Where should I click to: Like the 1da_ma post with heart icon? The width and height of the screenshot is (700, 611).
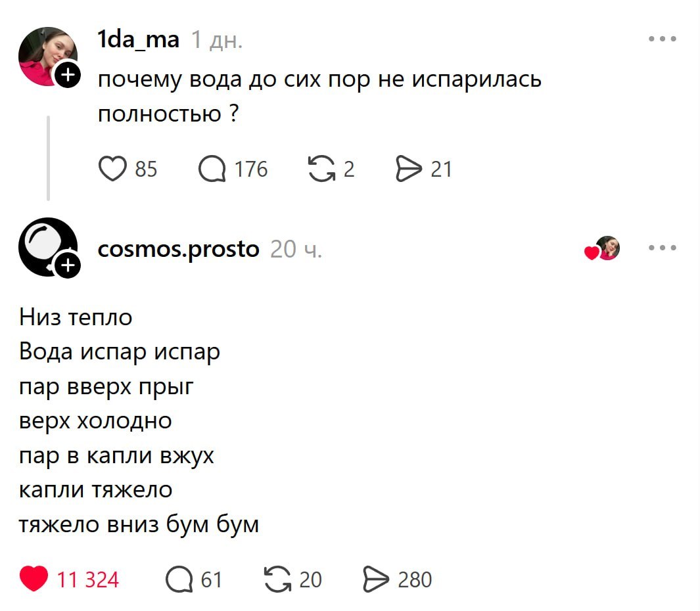[112, 170]
